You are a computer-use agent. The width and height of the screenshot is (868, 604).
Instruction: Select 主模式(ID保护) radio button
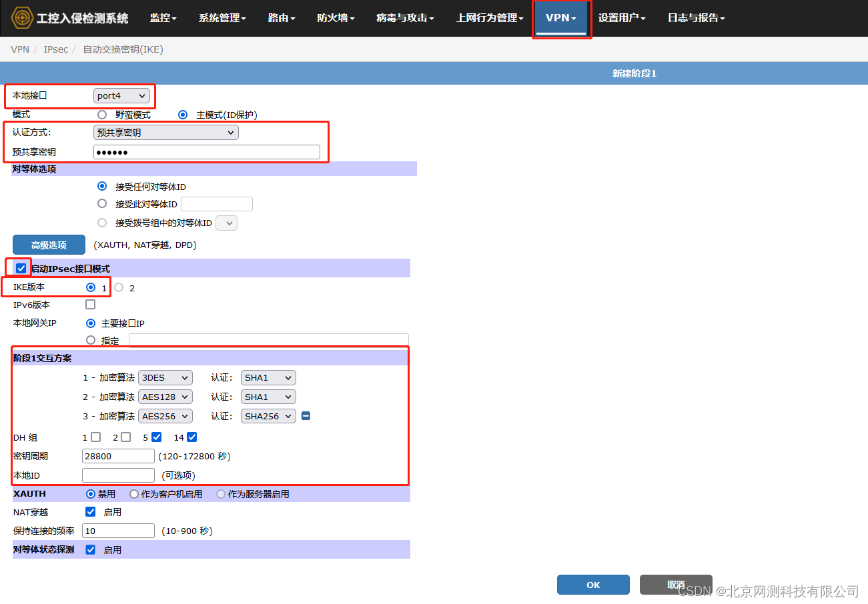tap(183, 115)
